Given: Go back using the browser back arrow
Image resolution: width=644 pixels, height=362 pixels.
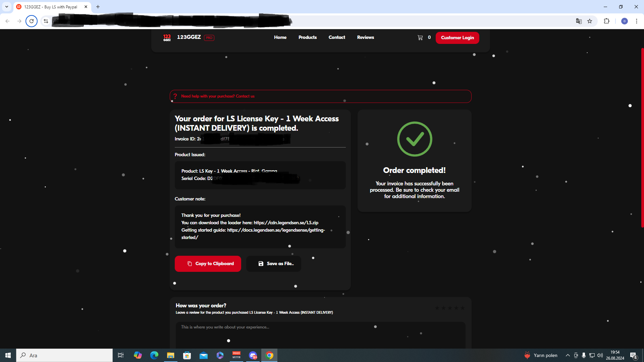Looking at the screenshot, I should (x=7, y=21).
